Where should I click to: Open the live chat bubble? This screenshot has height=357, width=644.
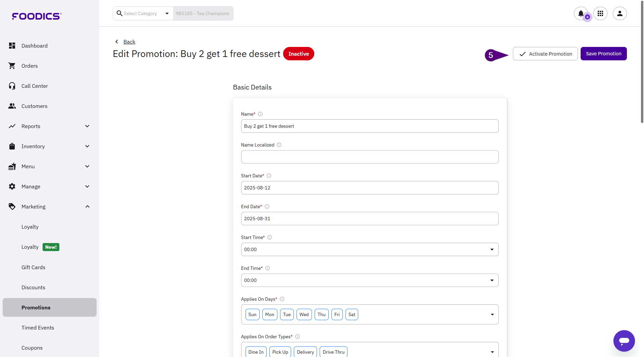(624, 341)
